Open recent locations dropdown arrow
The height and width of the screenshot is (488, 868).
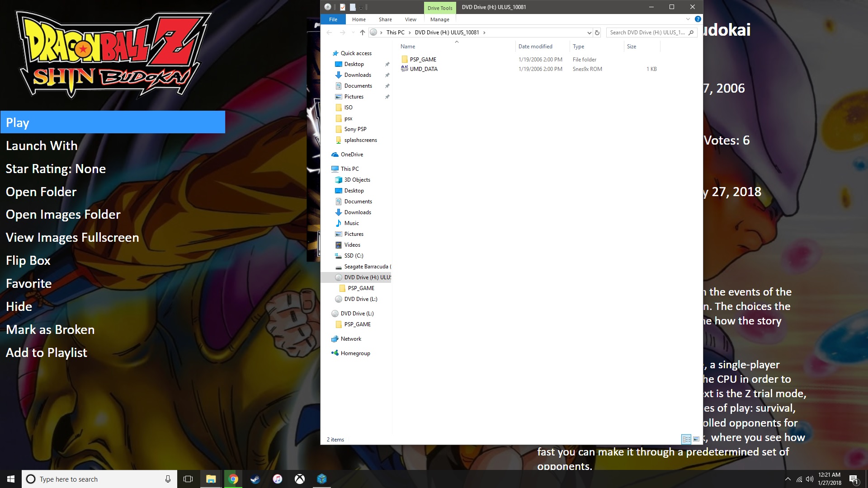[x=353, y=33]
